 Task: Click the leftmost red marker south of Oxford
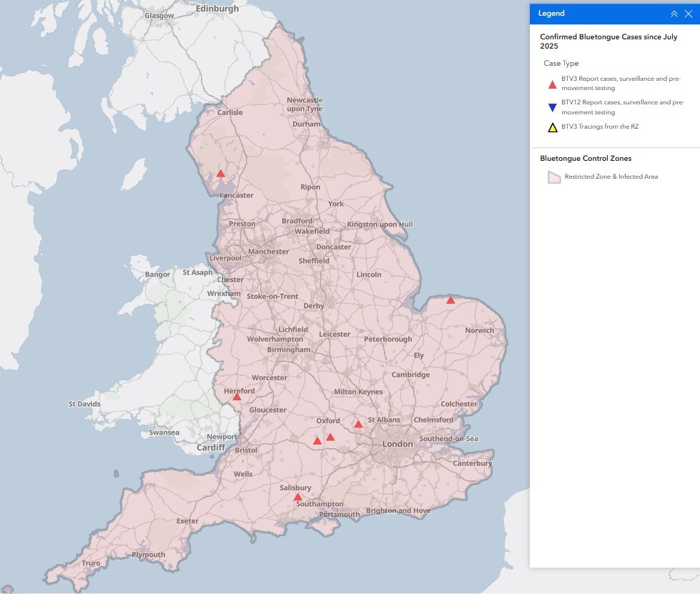317,441
